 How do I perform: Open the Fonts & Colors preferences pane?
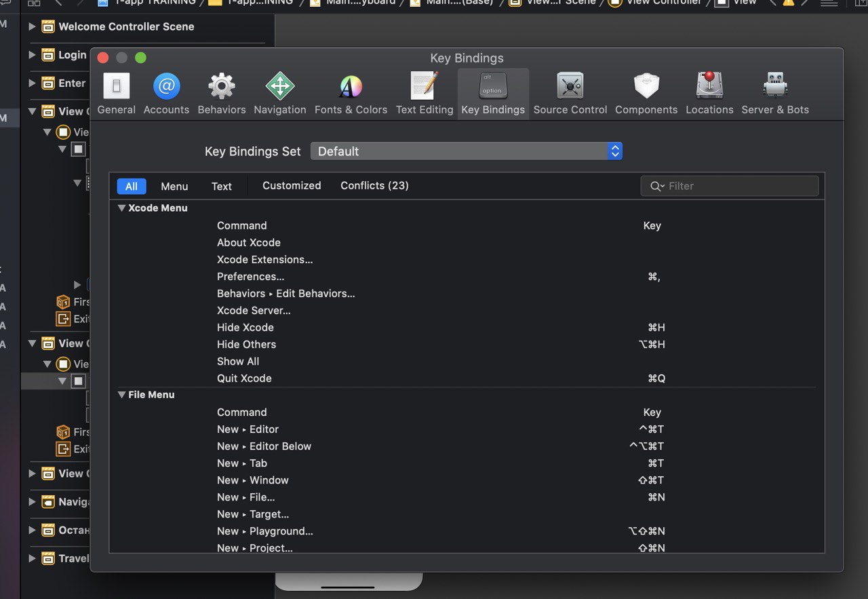click(x=351, y=94)
